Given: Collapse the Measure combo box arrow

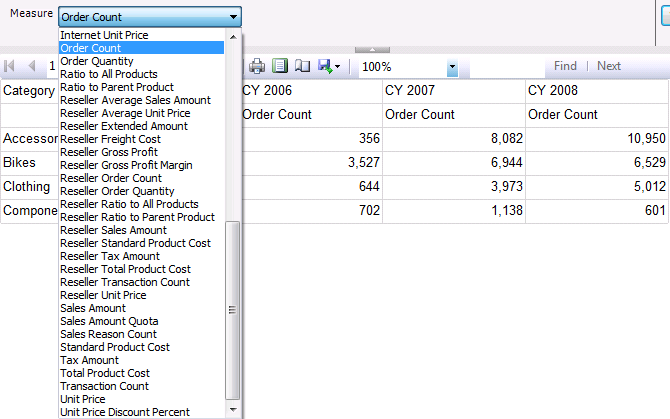Looking at the screenshot, I should pyautogui.click(x=233, y=17).
